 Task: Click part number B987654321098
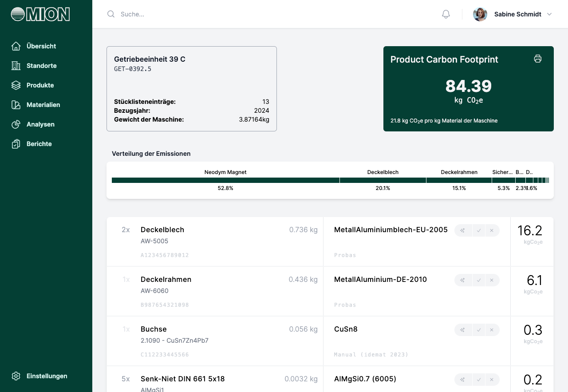coord(165,305)
